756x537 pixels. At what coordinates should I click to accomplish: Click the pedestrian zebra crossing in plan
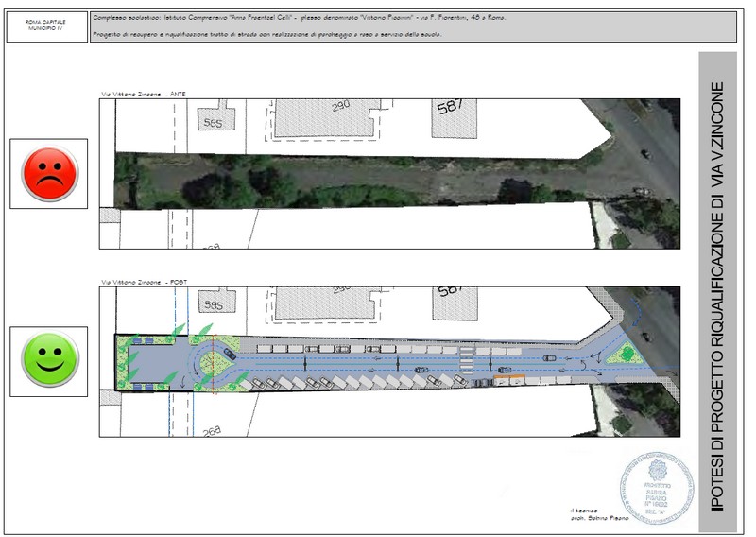coord(467,360)
